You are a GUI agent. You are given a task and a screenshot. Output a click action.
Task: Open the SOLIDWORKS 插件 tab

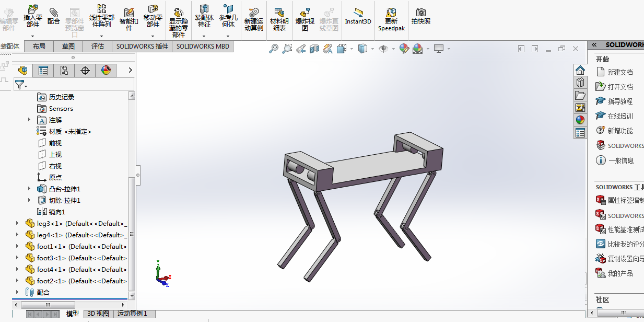pyautogui.click(x=142, y=46)
